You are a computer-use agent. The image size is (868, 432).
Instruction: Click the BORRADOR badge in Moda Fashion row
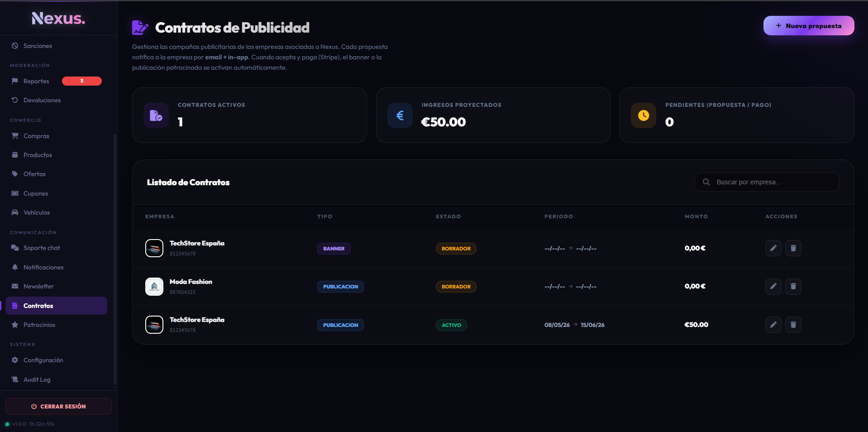456,287
